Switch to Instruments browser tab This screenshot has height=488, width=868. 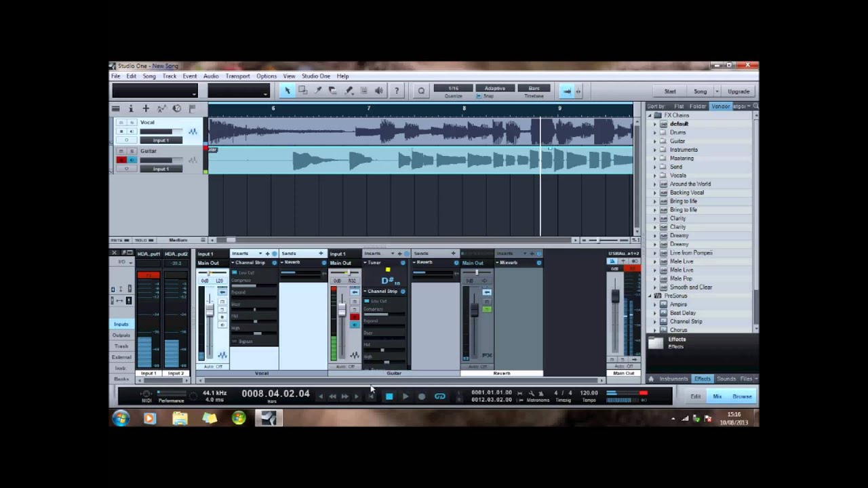pos(674,379)
